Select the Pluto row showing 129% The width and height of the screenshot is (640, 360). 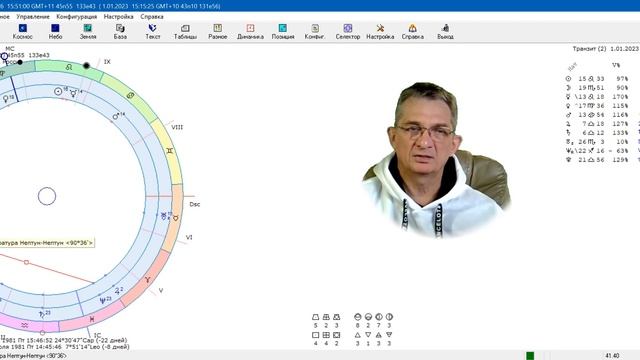click(597, 160)
